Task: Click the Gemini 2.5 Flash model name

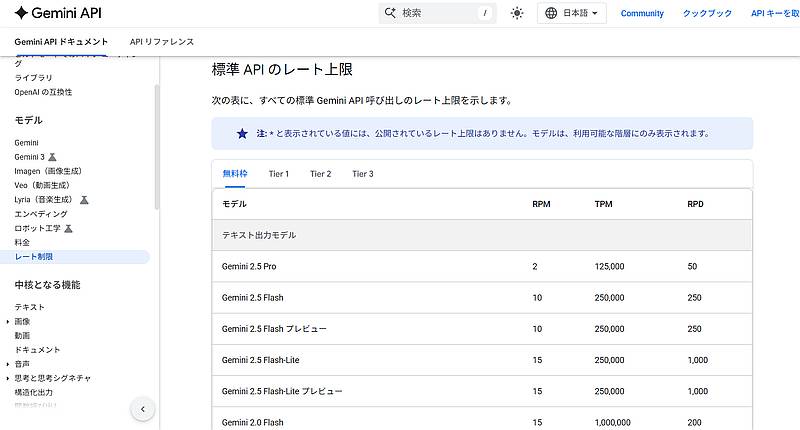Action: [253, 297]
